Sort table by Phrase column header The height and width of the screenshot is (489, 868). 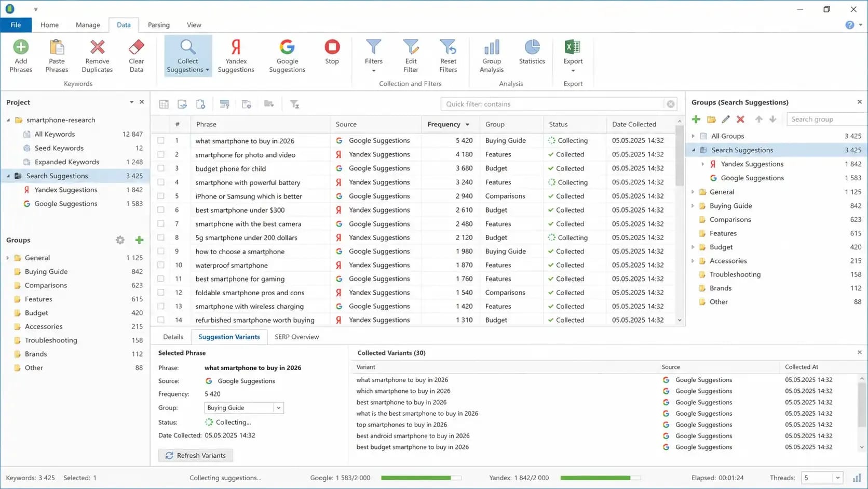[x=261, y=124]
